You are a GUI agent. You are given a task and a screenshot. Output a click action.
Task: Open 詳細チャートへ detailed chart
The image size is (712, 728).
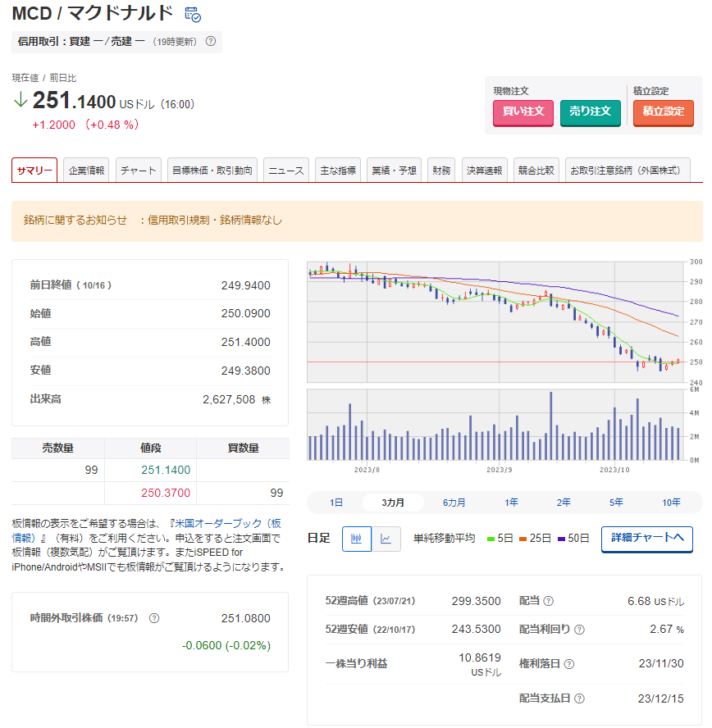tap(646, 539)
